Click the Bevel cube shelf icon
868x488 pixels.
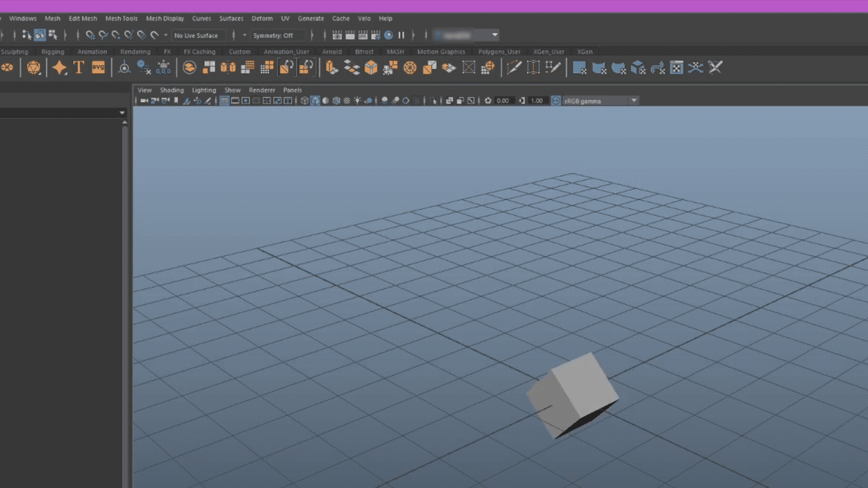[371, 67]
